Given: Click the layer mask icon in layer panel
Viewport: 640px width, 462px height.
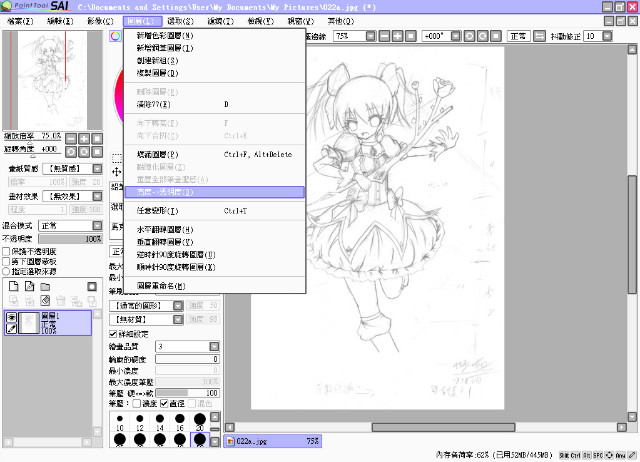Looking at the screenshot, I should point(92,287).
